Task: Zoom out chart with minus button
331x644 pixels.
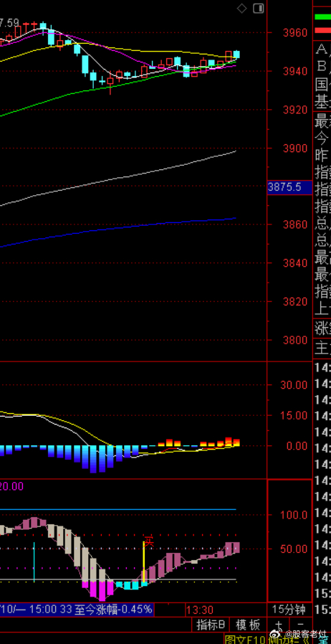Action: (300, 625)
